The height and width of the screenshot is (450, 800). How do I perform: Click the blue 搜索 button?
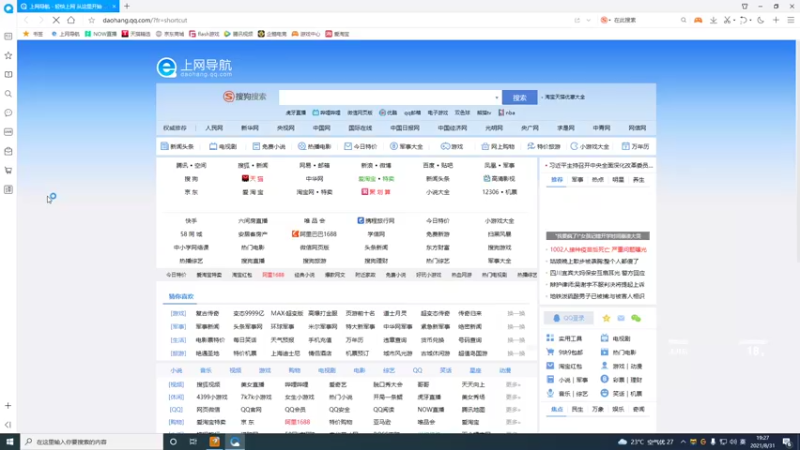click(x=519, y=97)
